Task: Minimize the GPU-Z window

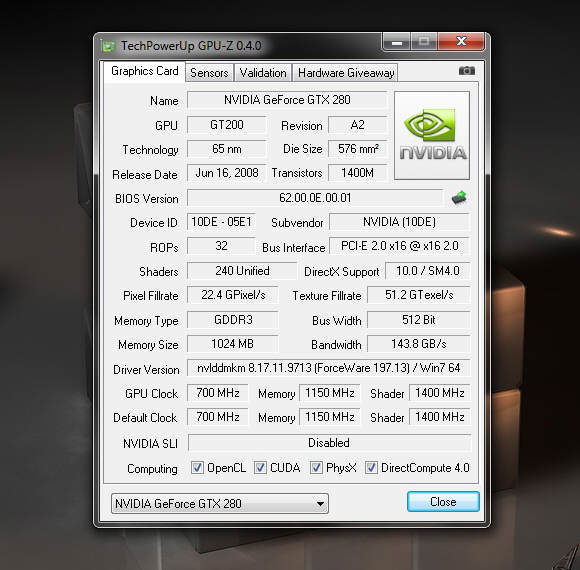Action: pyautogui.click(x=397, y=42)
